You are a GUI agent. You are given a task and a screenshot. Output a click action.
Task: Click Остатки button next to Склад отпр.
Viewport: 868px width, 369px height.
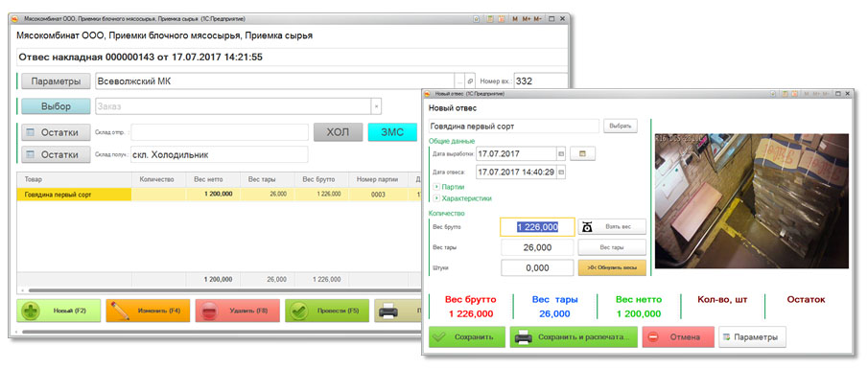click(56, 132)
